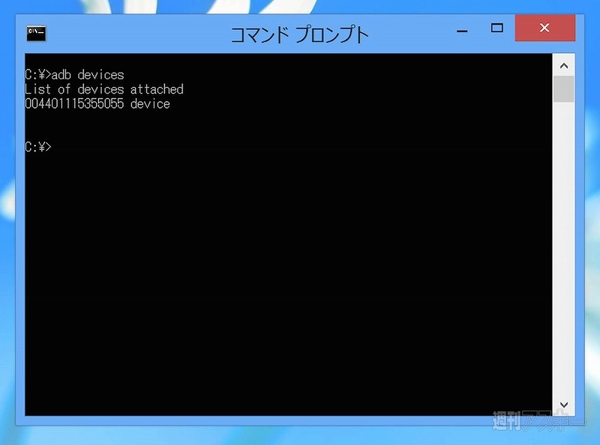Click device serial 004401115355055 line

98,104
